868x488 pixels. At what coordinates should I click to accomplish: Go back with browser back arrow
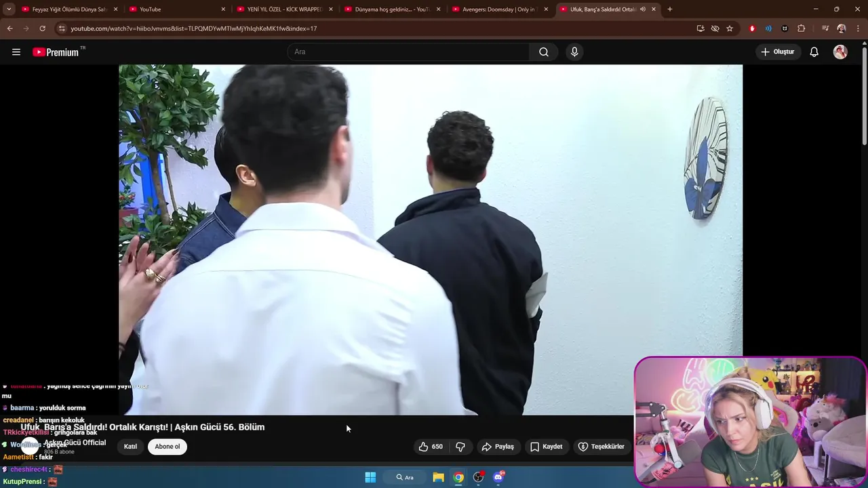tap(9, 28)
